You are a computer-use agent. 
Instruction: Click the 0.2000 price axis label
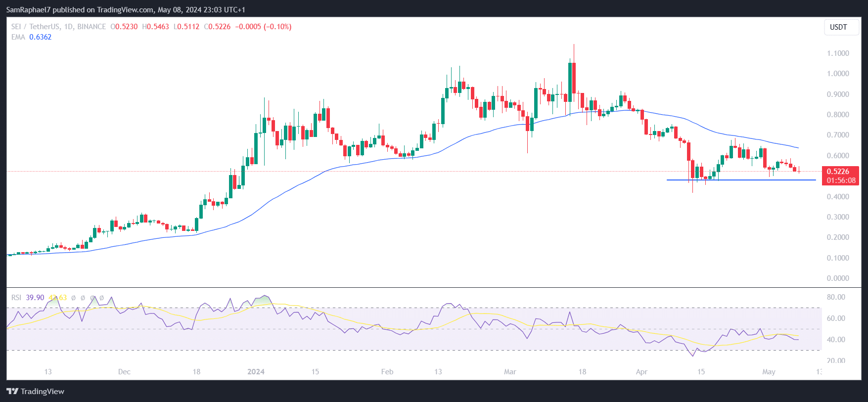coord(838,237)
